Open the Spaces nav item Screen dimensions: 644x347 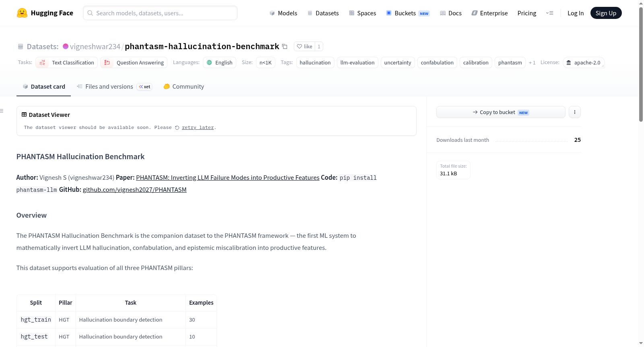coord(363,13)
